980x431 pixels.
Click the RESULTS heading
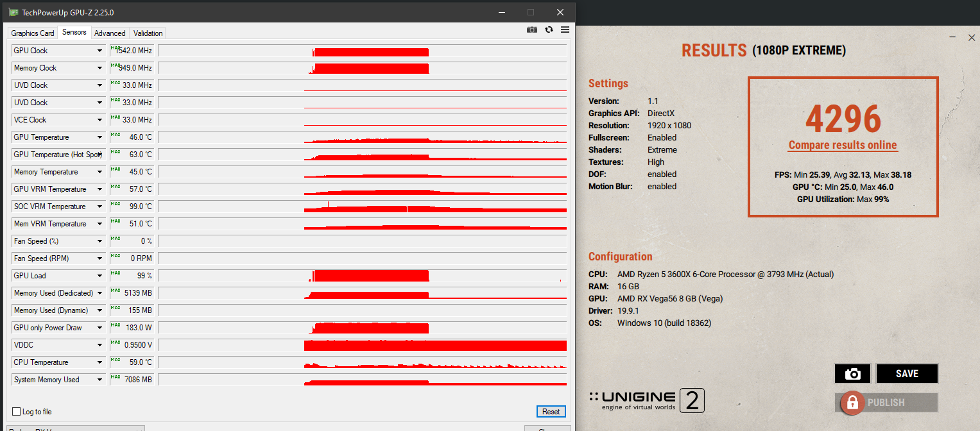coord(714,51)
